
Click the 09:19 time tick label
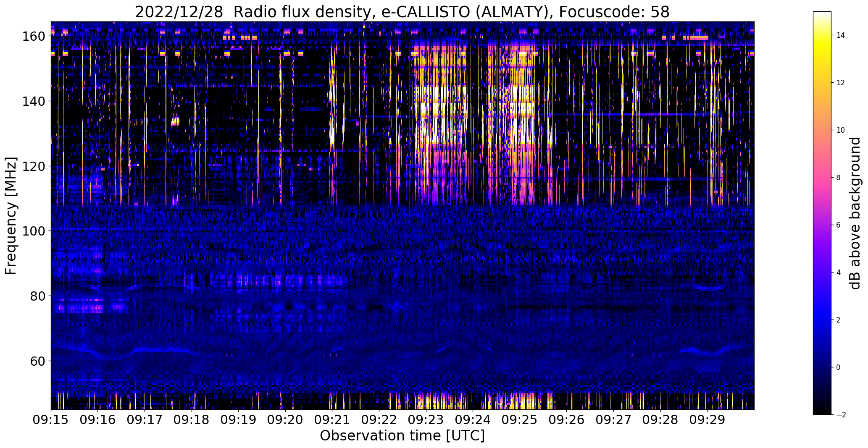click(238, 419)
